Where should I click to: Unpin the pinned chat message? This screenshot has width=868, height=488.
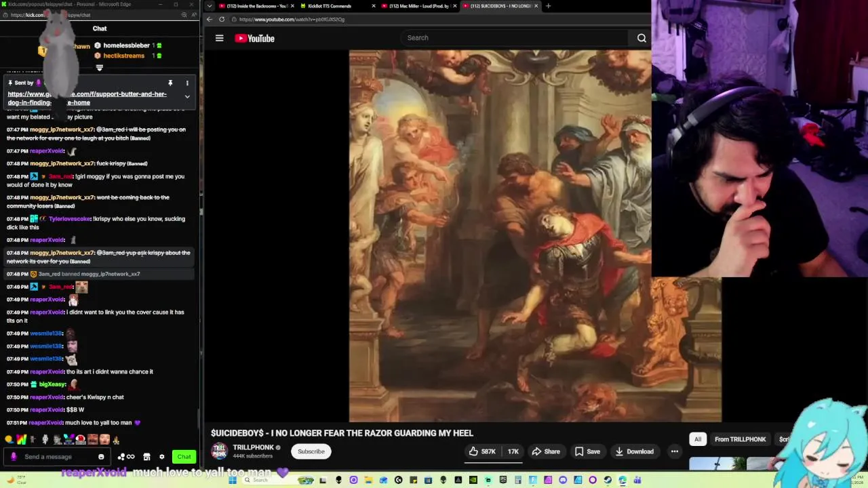(170, 83)
